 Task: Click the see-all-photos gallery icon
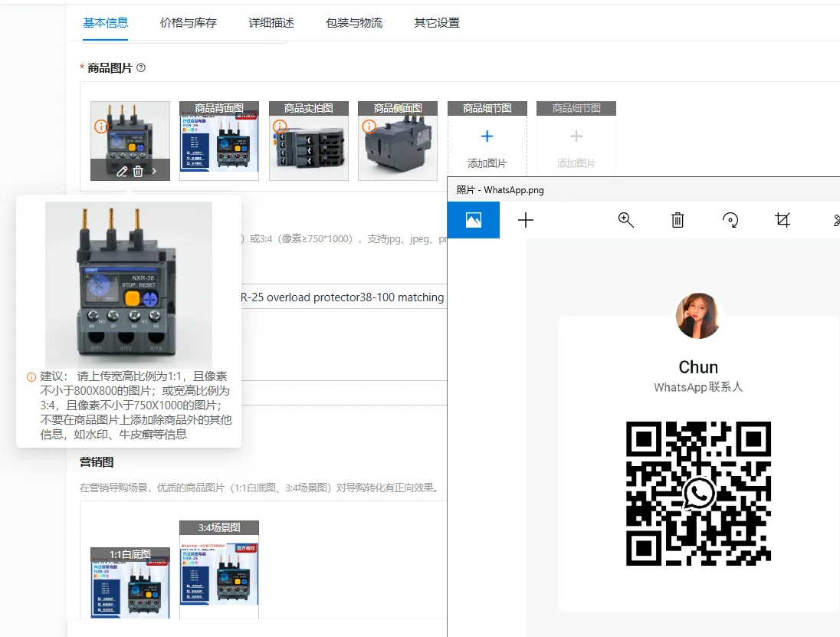(x=473, y=220)
